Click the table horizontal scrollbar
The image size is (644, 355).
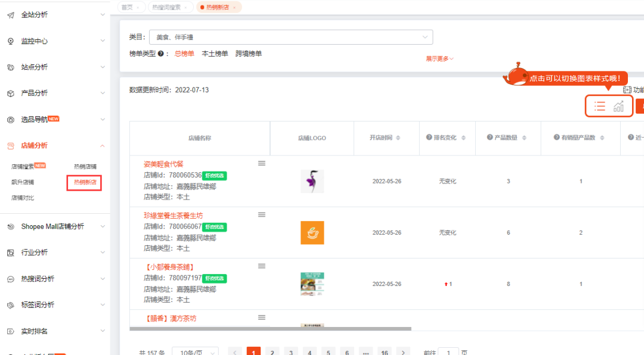270,329
